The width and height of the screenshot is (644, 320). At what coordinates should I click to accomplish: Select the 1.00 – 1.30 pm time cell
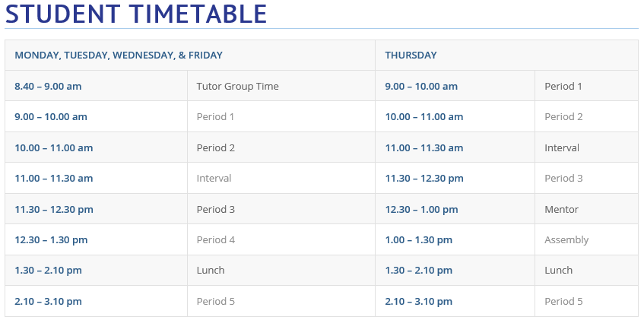tap(418, 240)
